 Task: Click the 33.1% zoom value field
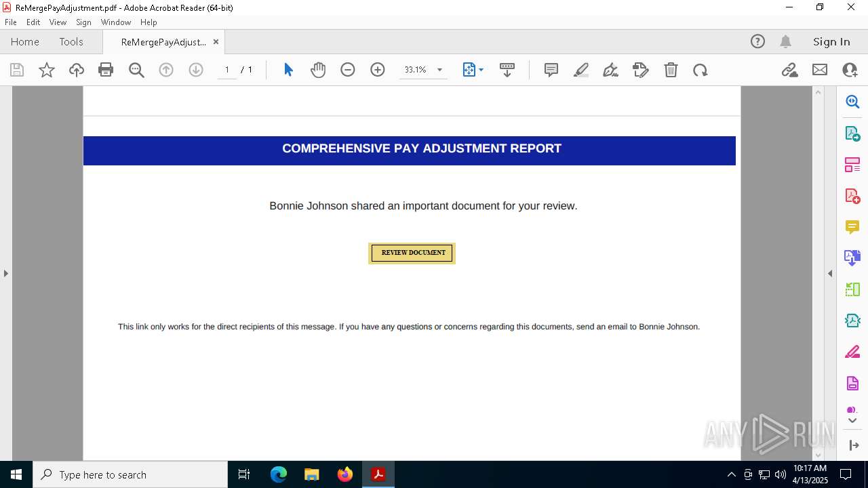[x=415, y=70]
